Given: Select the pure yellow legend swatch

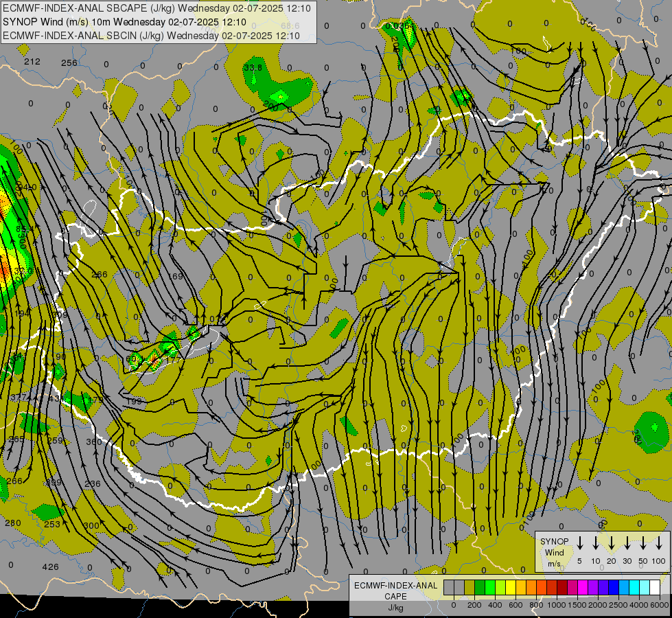Looking at the screenshot, I should [511, 588].
